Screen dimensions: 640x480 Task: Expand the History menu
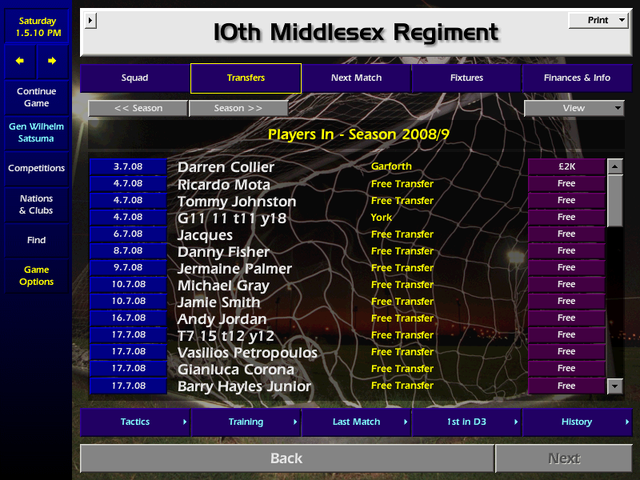point(577,422)
